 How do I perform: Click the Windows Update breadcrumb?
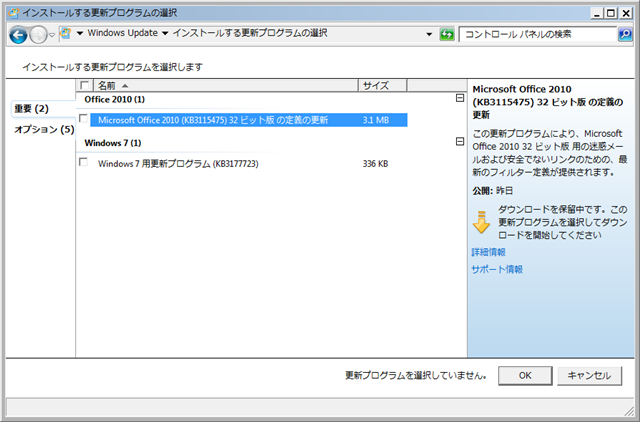click(x=122, y=33)
